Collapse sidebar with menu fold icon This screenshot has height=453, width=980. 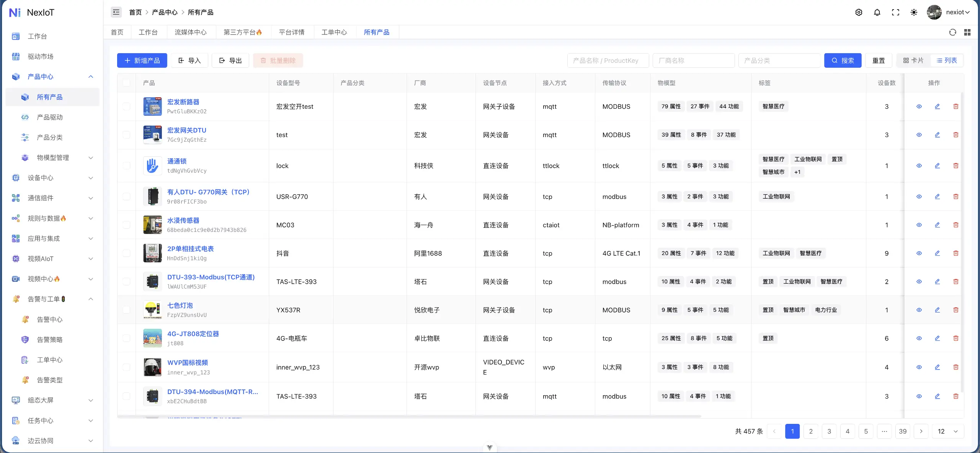[116, 12]
